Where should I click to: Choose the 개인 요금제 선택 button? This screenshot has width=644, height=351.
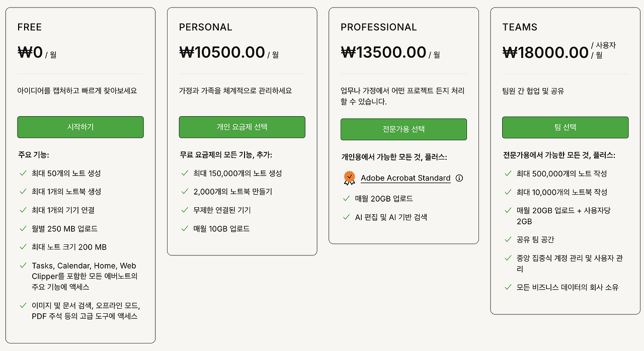click(242, 127)
